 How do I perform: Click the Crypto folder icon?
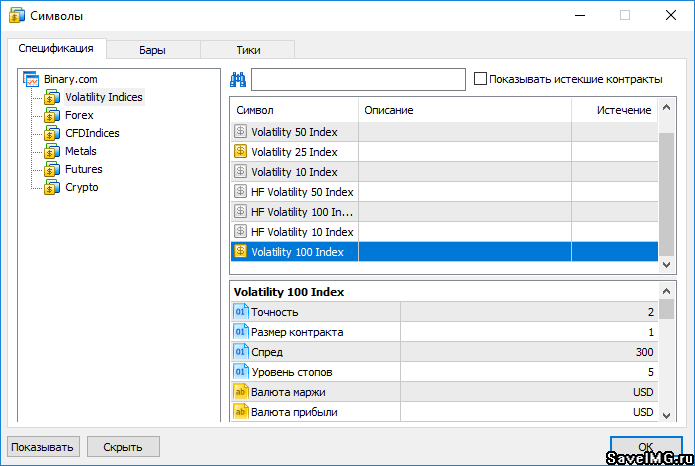pos(52,188)
